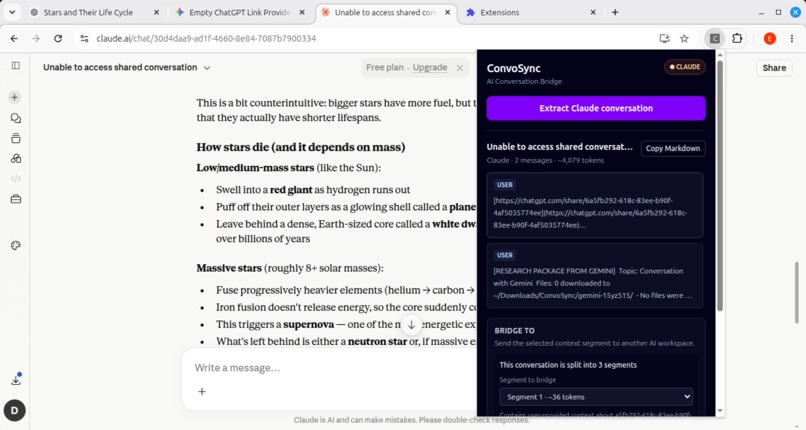
Task: Open the Projects icon in sidebar
Action: (x=16, y=138)
